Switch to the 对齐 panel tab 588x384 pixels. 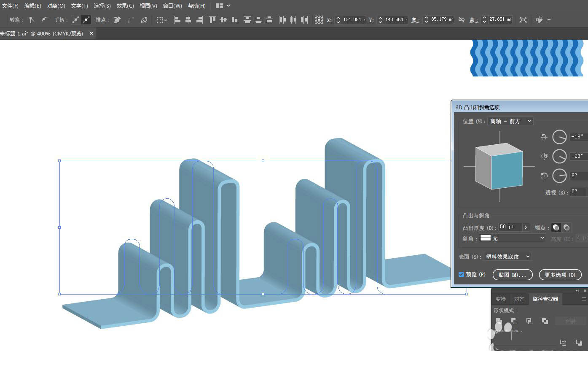click(x=519, y=299)
